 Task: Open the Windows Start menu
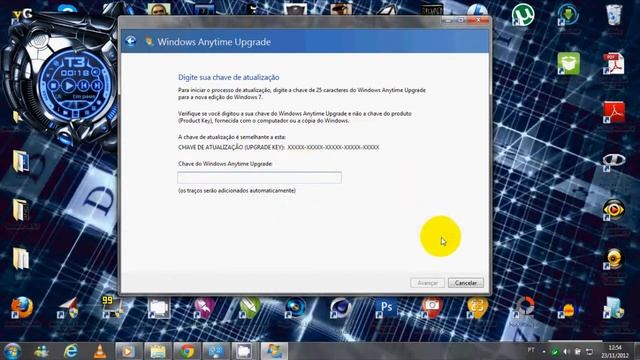(x=12, y=351)
